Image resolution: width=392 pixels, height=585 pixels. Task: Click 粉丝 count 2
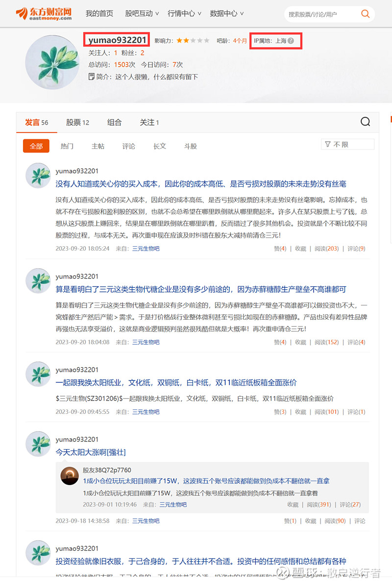pos(143,53)
